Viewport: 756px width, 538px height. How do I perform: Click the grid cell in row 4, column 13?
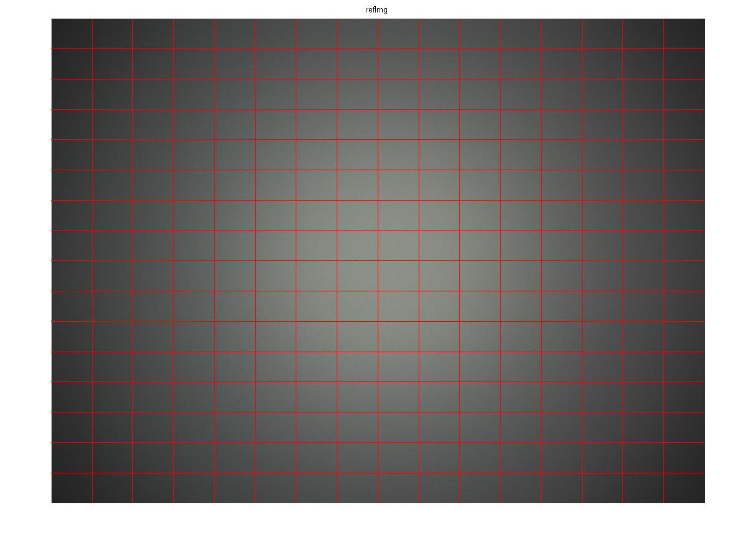562,124
